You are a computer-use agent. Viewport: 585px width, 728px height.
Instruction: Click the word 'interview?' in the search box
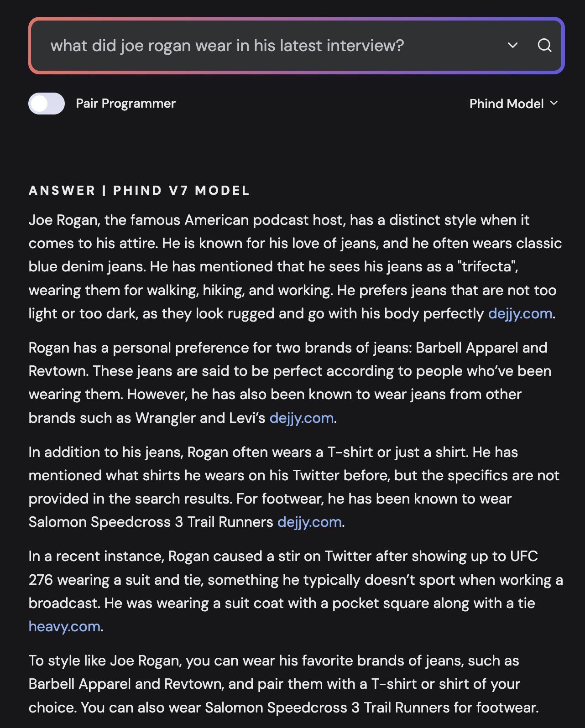coord(365,45)
